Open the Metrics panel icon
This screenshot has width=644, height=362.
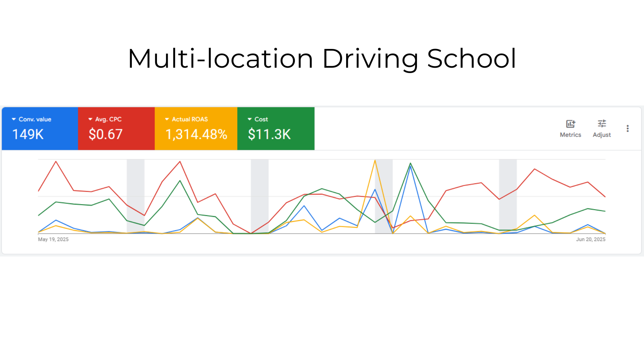[x=570, y=124]
